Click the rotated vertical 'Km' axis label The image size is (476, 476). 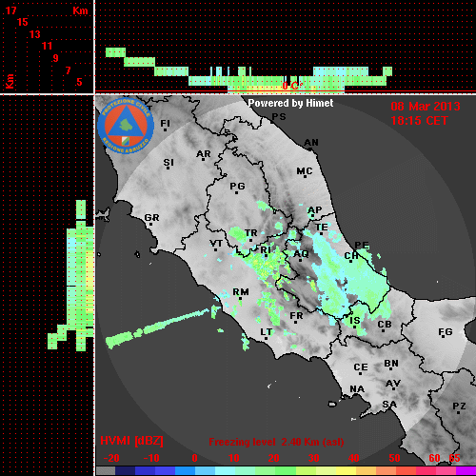(x=10, y=81)
